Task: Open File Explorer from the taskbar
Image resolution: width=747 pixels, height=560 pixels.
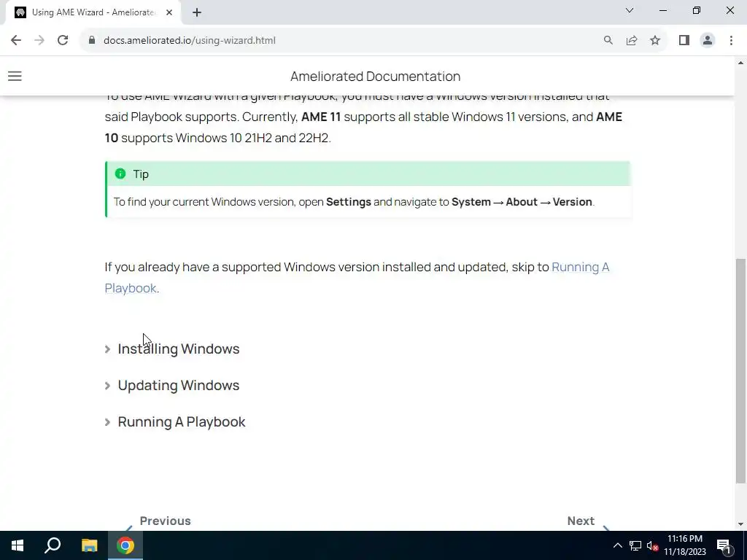Action: pos(89,545)
